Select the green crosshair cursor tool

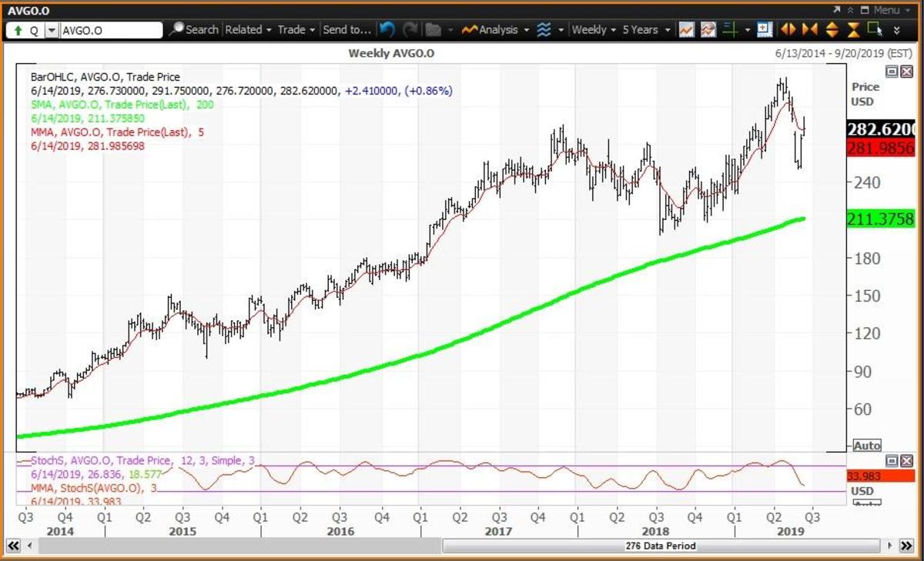tap(731, 30)
